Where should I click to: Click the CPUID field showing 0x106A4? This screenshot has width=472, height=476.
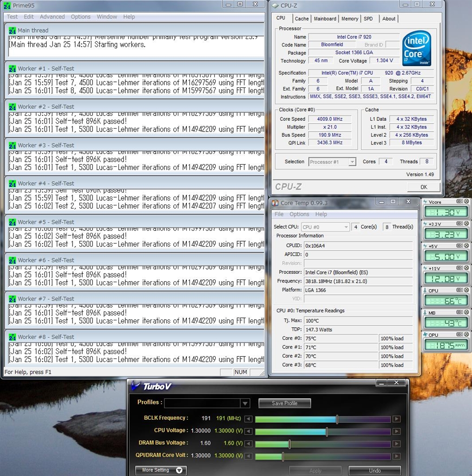(x=358, y=245)
